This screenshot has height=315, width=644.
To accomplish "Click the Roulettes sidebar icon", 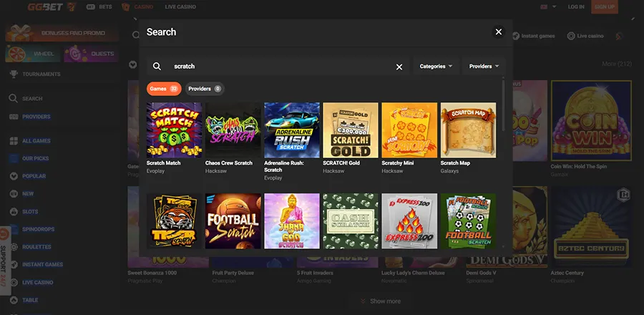I will tap(14, 247).
